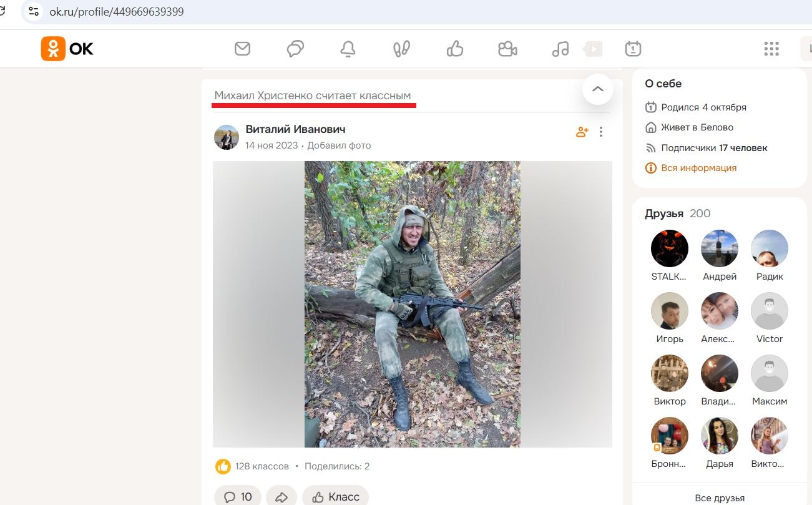
Task: Open calendar events icon in top bar
Action: [x=633, y=49]
